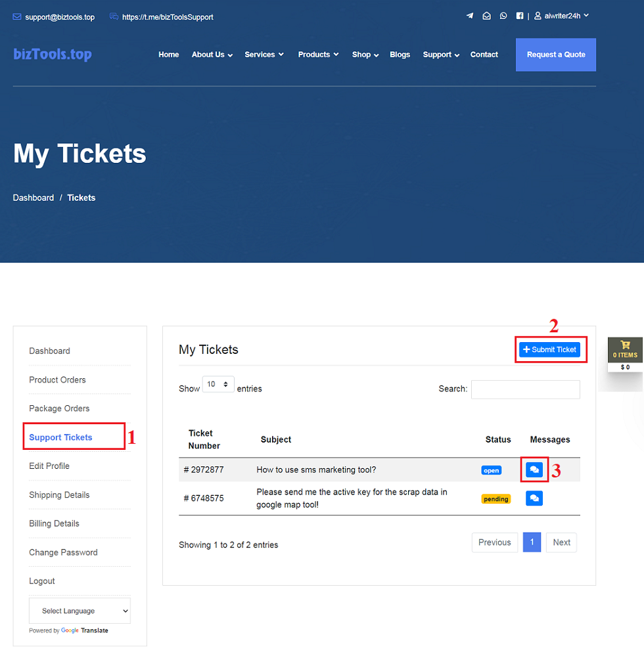Screen dimensions: 644x658
Task: Select Support Tickets in the sidebar
Action: pyautogui.click(x=60, y=437)
